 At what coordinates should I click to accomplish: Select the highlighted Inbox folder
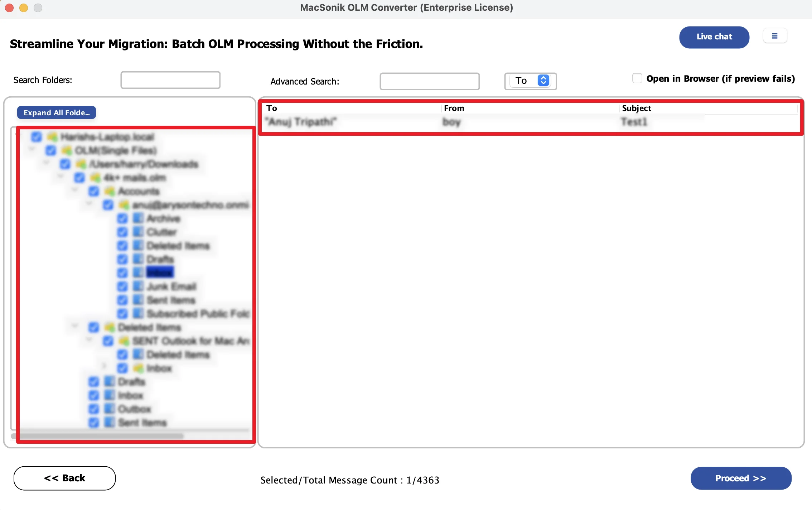point(160,273)
